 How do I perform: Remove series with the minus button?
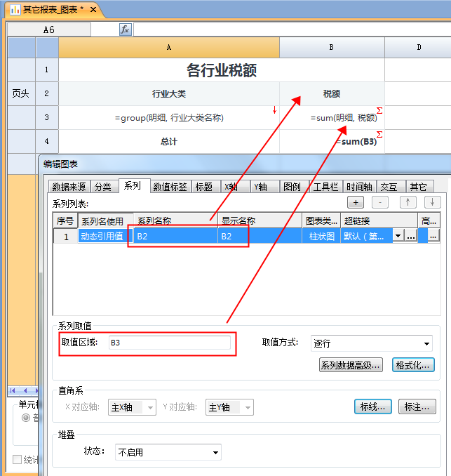coord(379,202)
